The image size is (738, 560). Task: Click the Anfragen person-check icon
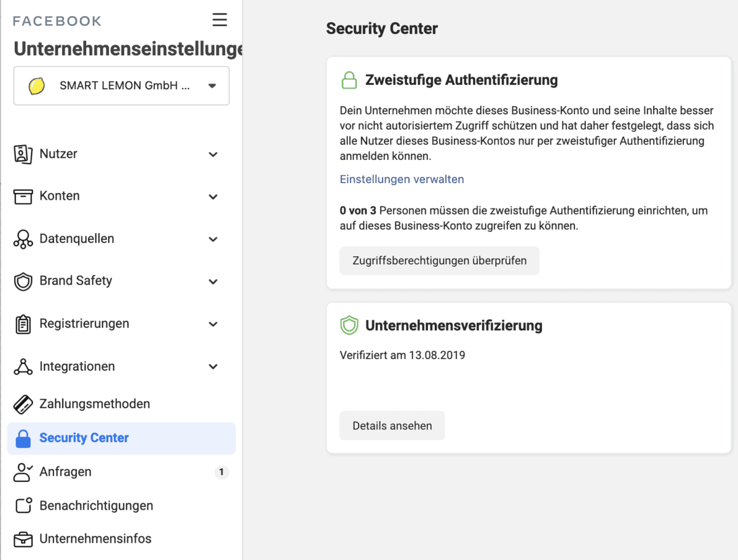23,472
